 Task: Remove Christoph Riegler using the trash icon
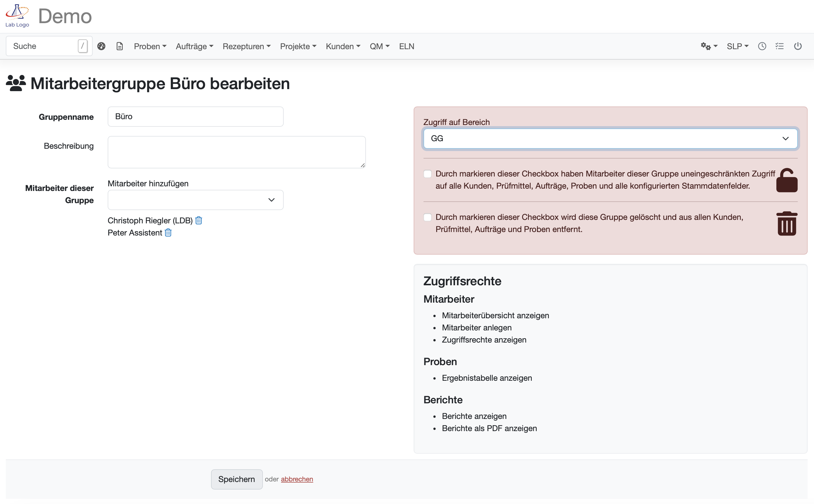click(199, 220)
